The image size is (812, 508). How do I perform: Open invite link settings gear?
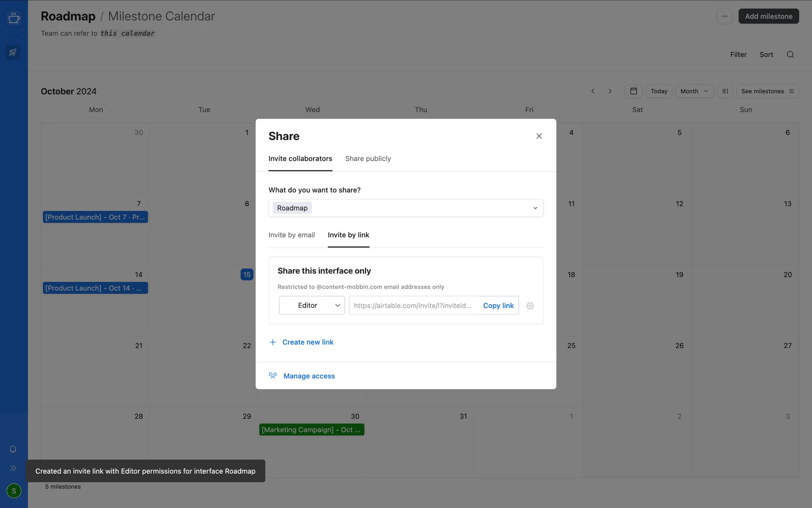(530, 306)
